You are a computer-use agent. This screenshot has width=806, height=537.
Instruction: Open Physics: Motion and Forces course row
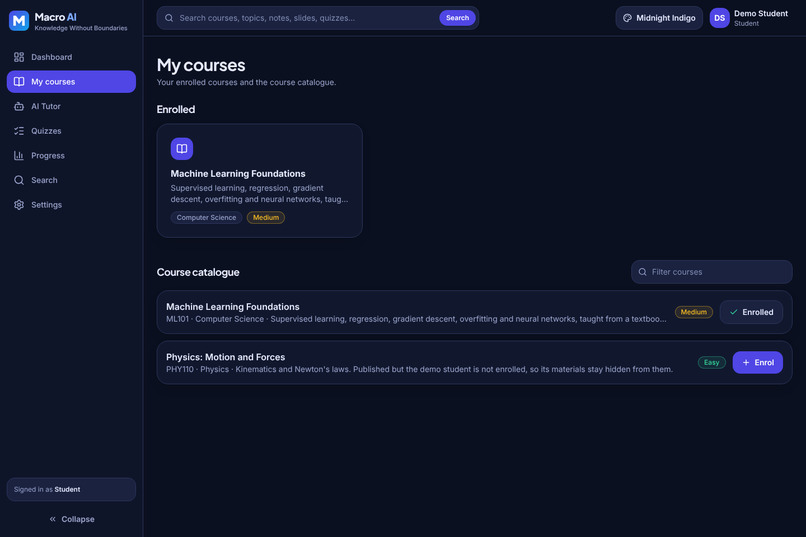point(474,362)
